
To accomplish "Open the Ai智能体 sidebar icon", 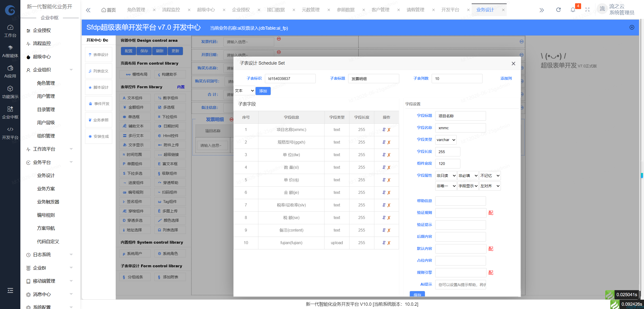I will [x=10, y=52].
